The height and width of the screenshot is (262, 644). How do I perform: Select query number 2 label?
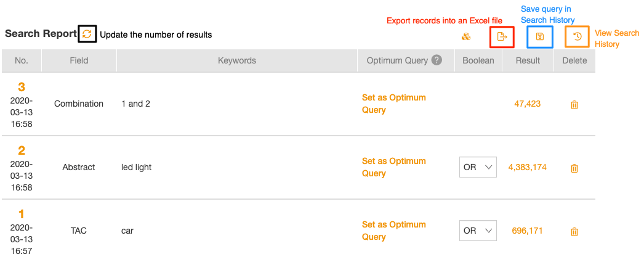(22, 150)
